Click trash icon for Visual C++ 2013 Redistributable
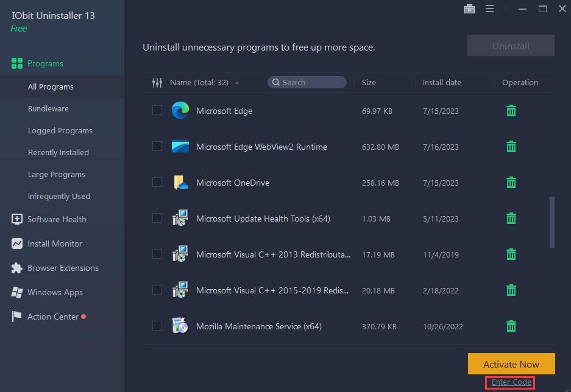This screenshot has width=571, height=392. click(511, 254)
